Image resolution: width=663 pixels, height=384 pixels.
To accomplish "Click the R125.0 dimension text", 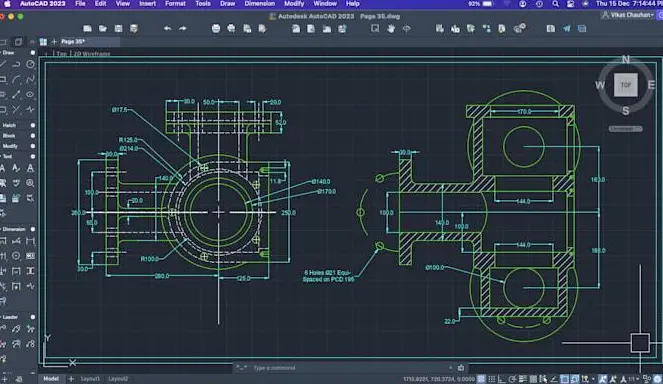I will (128, 140).
